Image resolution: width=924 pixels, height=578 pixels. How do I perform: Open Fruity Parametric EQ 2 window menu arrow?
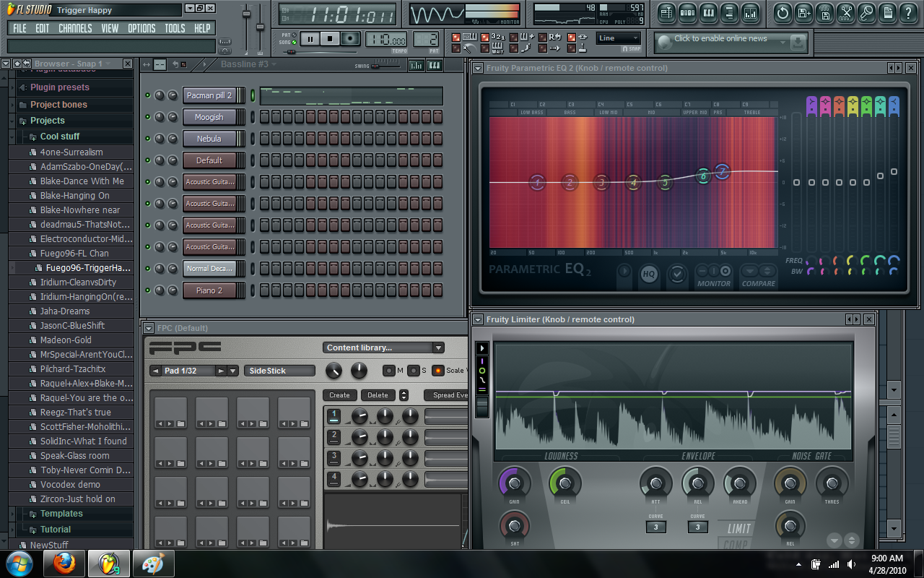point(478,68)
